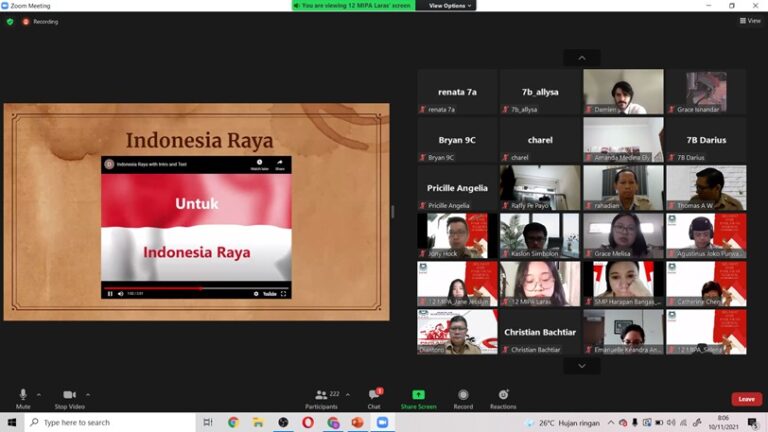Select Christian Bachtiar's participant tile

(539, 332)
